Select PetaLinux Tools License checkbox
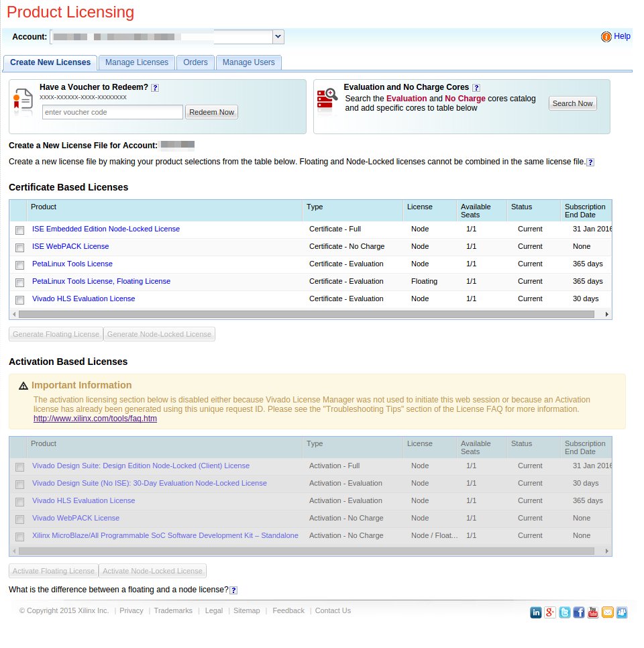The image size is (644, 648). (19, 265)
